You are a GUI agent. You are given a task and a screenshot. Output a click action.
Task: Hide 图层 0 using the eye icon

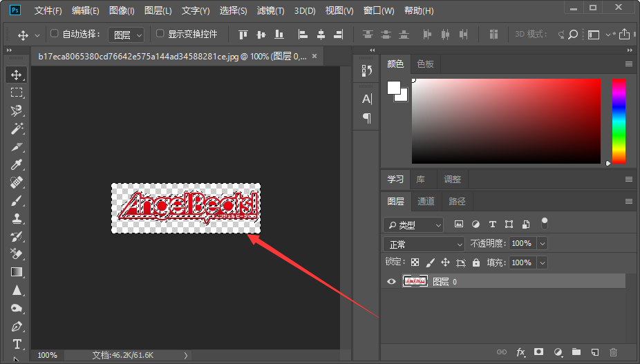392,281
